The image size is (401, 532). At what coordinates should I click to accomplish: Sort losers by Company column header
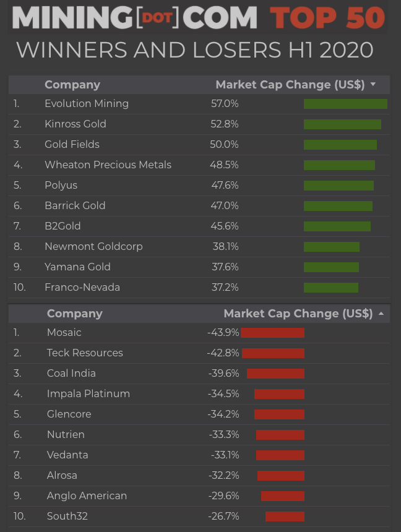[x=75, y=314]
